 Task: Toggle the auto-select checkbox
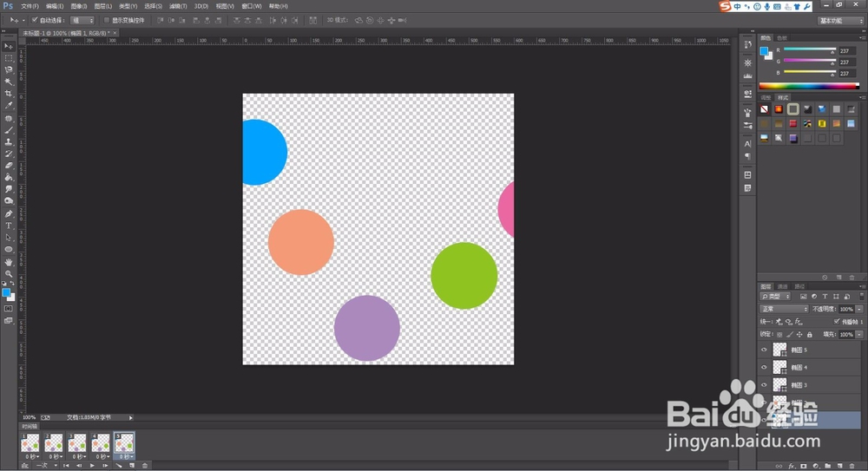[35, 20]
